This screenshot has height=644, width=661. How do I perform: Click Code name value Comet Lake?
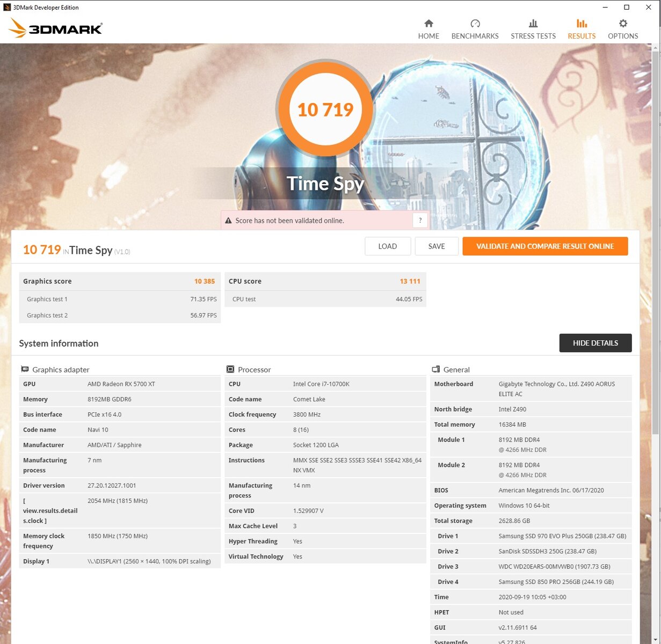pyautogui.click(x=309, y=399)
